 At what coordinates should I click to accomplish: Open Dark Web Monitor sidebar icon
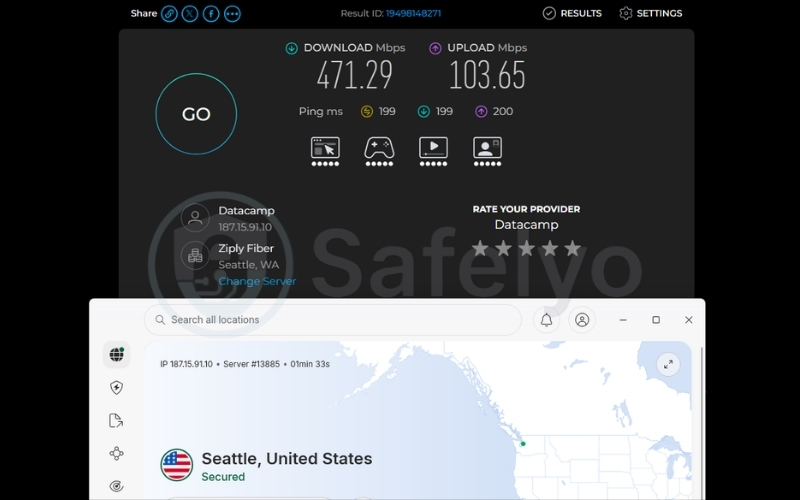tap(116, 486)
